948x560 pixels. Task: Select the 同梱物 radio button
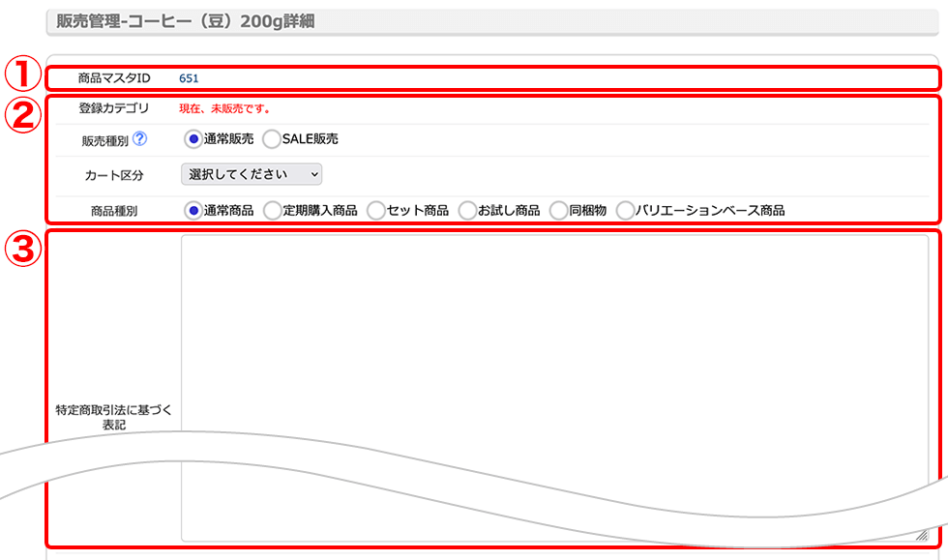(559, 211)
